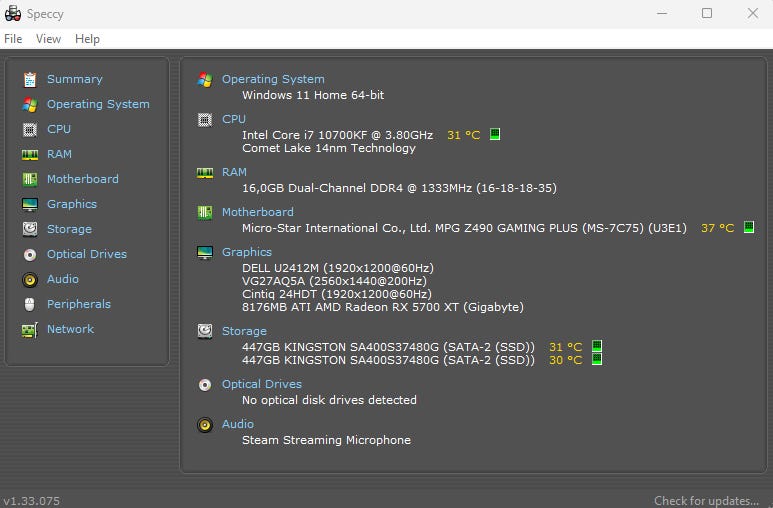Screen dimensions: 773x508
Task: Click the Network card icon in sidebar
Action: (30, 329)
